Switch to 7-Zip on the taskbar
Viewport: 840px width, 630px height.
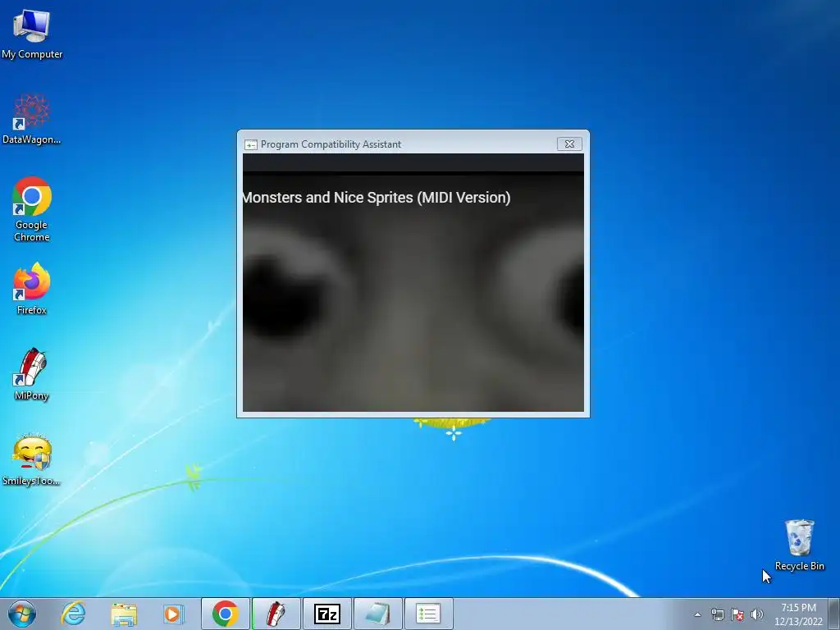click(x=326, y=614)
